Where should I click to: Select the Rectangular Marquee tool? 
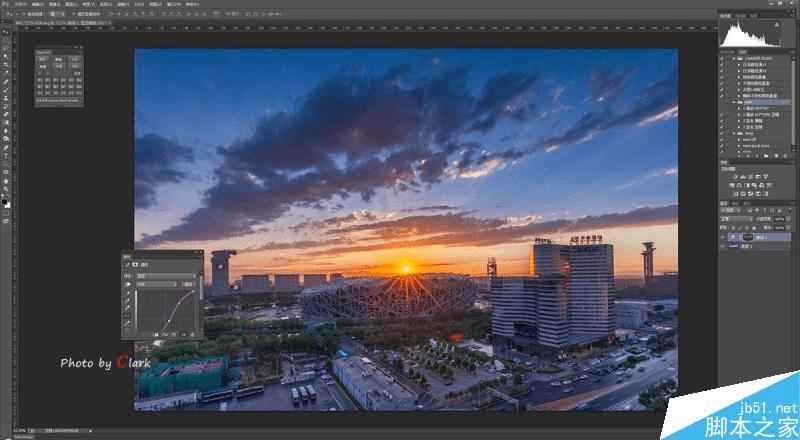click(5, 40)
